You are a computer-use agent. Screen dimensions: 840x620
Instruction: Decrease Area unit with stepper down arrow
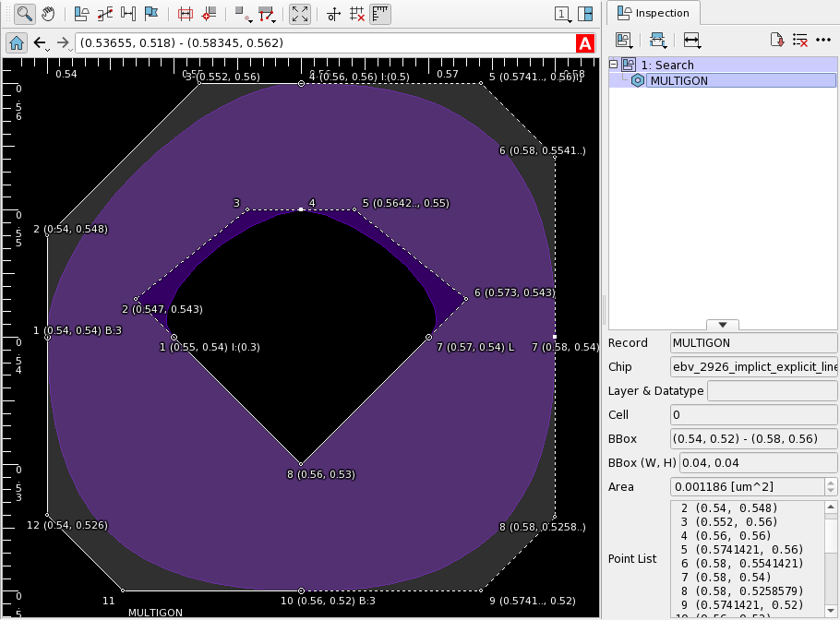[831, 492]
